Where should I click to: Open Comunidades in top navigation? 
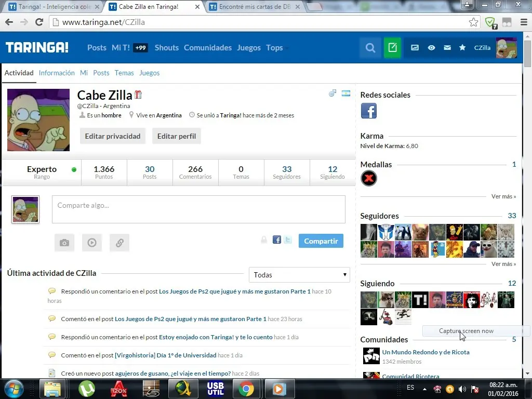(208, 48)
